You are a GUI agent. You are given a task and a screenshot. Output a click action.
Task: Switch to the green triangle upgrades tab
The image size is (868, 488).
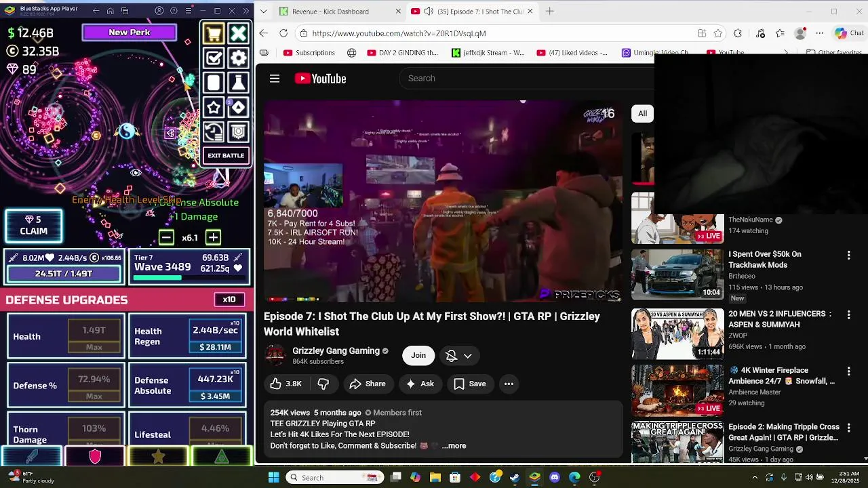click(222, 457)
